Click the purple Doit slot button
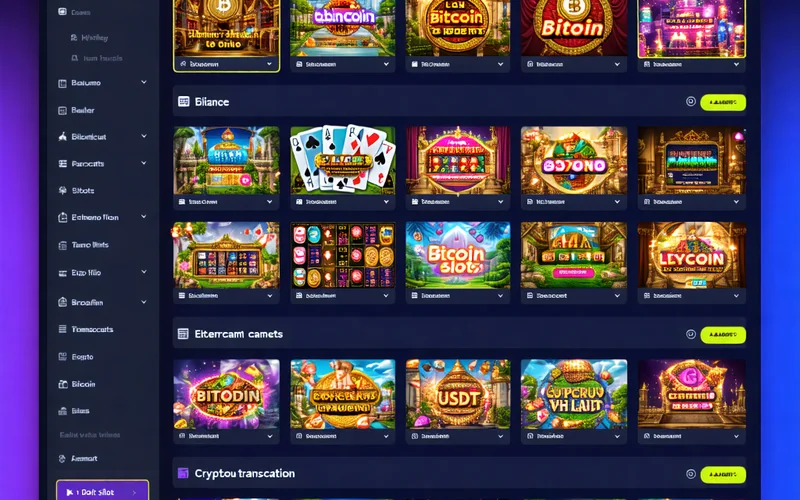800x500 pixels. 103,492
